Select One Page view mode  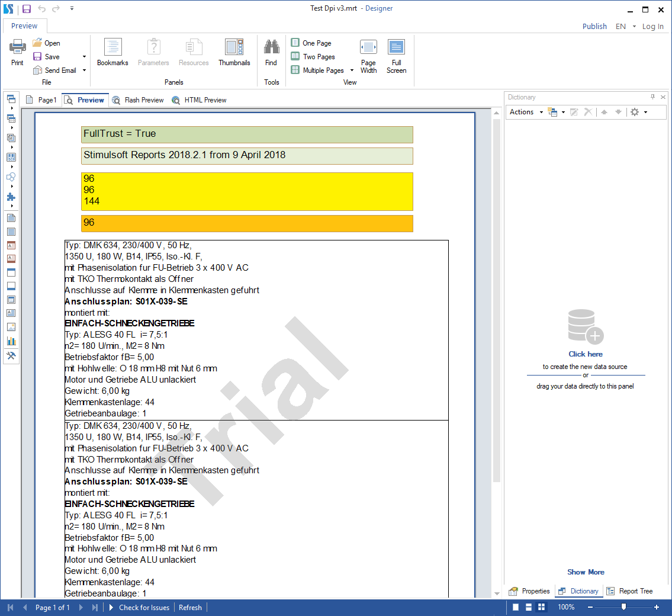click(311, 43)
